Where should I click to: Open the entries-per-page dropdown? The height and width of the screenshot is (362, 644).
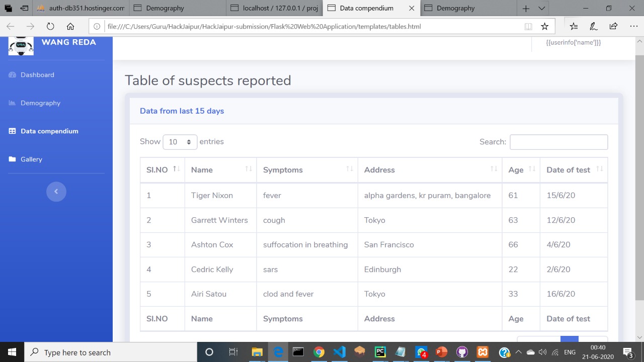(x=180, y=142)
